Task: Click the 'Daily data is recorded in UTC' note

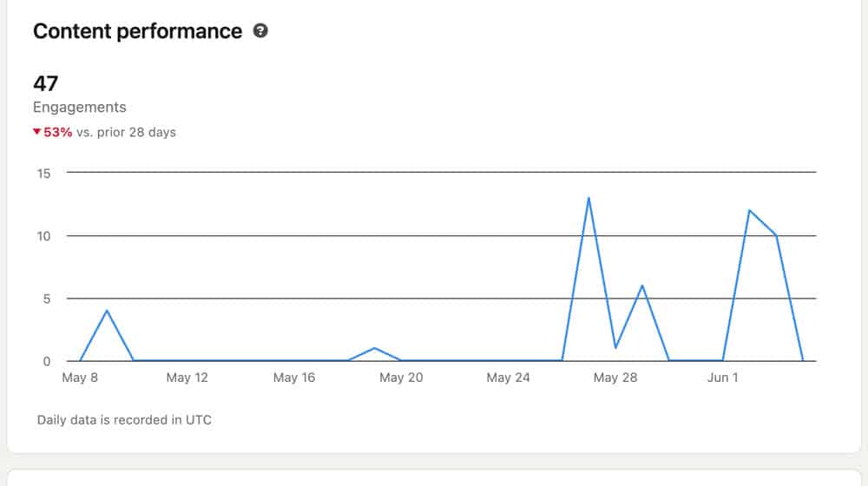Action: [x=124, y=420]
